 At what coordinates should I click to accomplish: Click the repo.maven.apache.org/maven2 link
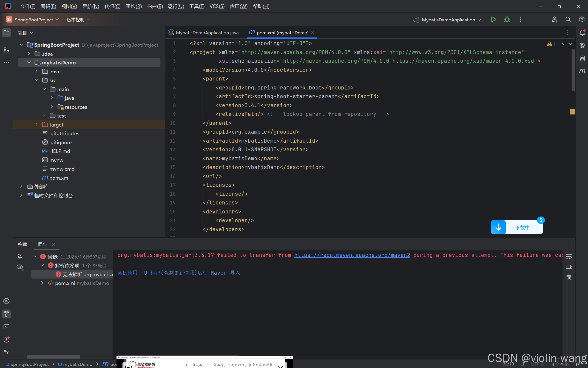[352, 255]
